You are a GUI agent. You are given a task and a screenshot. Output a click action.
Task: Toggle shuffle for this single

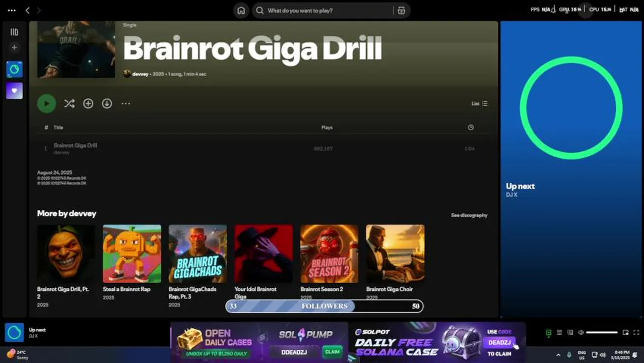point(69,103)
